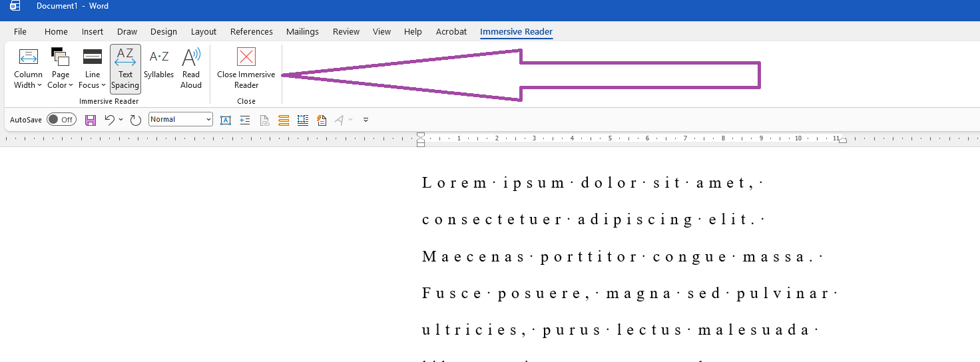The image size is (980, 362).
Task: Start Read Aloud
Action: click(191, 68)
